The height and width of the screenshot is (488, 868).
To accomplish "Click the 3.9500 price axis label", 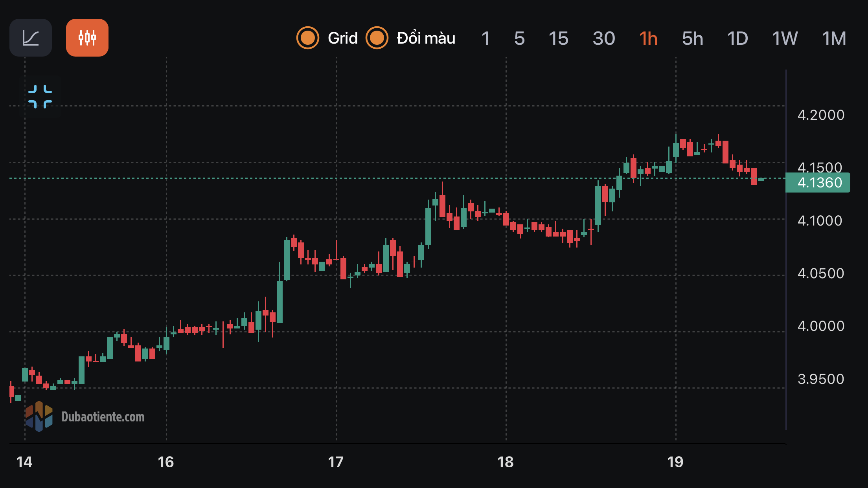I will tap(821, 379).
